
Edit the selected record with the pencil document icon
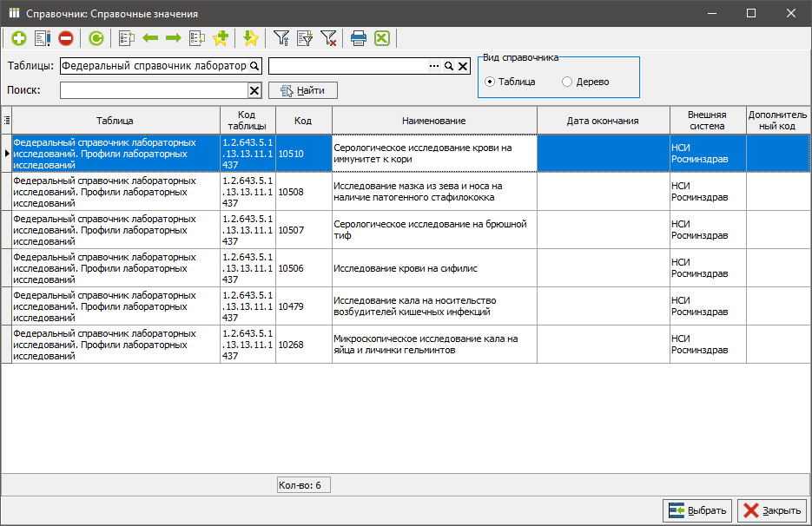coord(43,38)
